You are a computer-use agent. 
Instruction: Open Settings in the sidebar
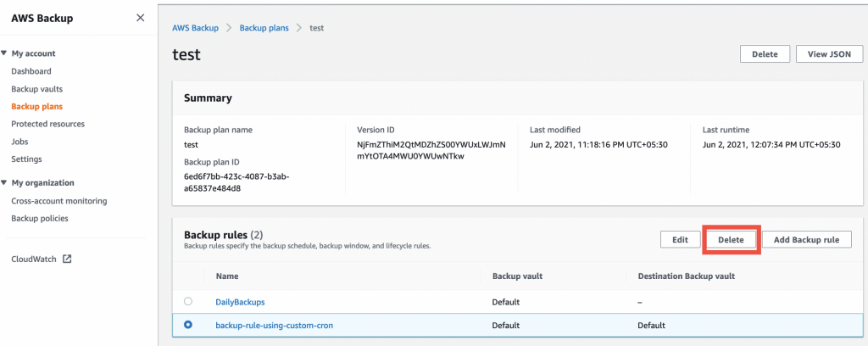[26, 159]
